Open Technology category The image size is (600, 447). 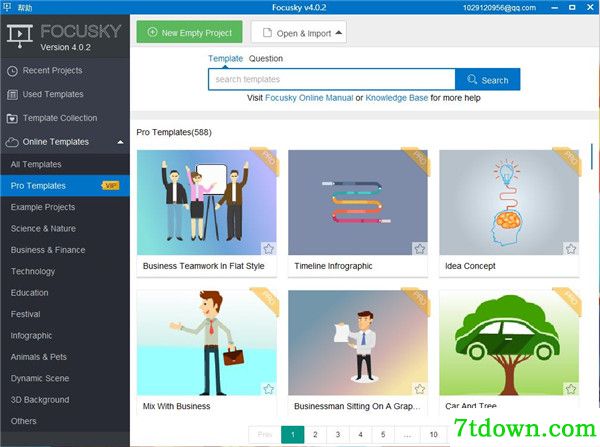65,271
